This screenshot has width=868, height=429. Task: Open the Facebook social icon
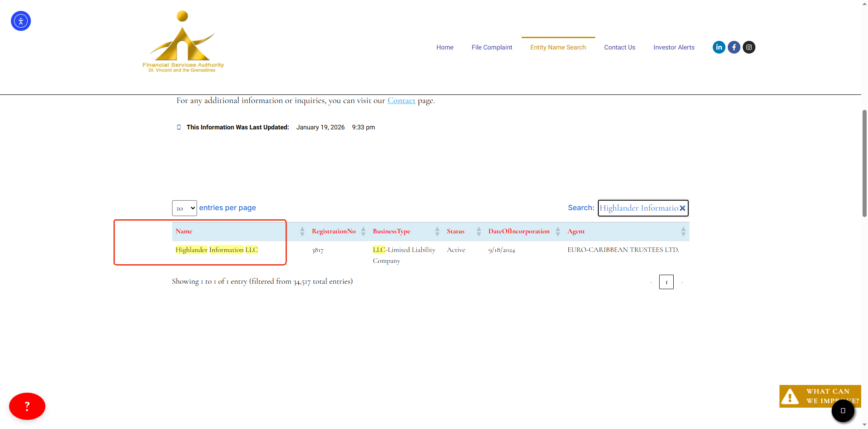point(734,47)
